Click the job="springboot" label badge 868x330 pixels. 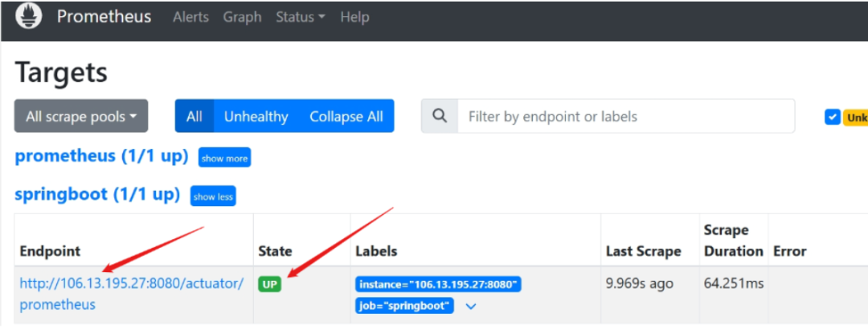click(x=404, y=306)
